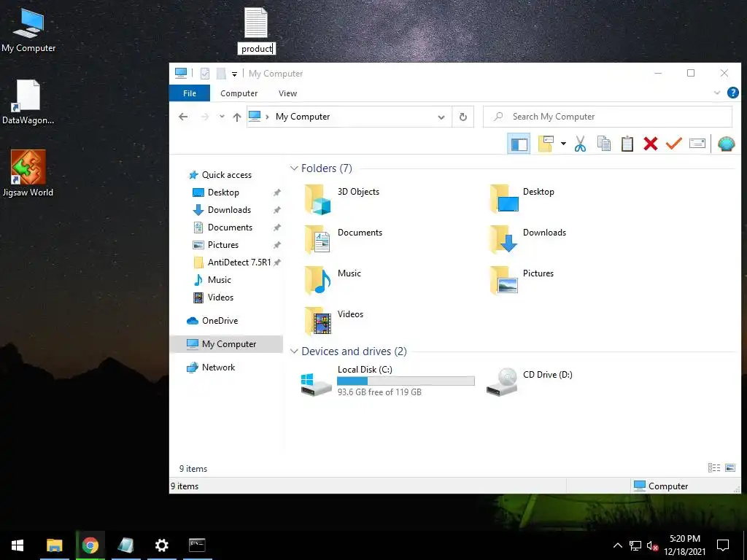This screenshot has width=747, height=560.
Task: Open File Explorer from the taskbar
Action: 54,545
